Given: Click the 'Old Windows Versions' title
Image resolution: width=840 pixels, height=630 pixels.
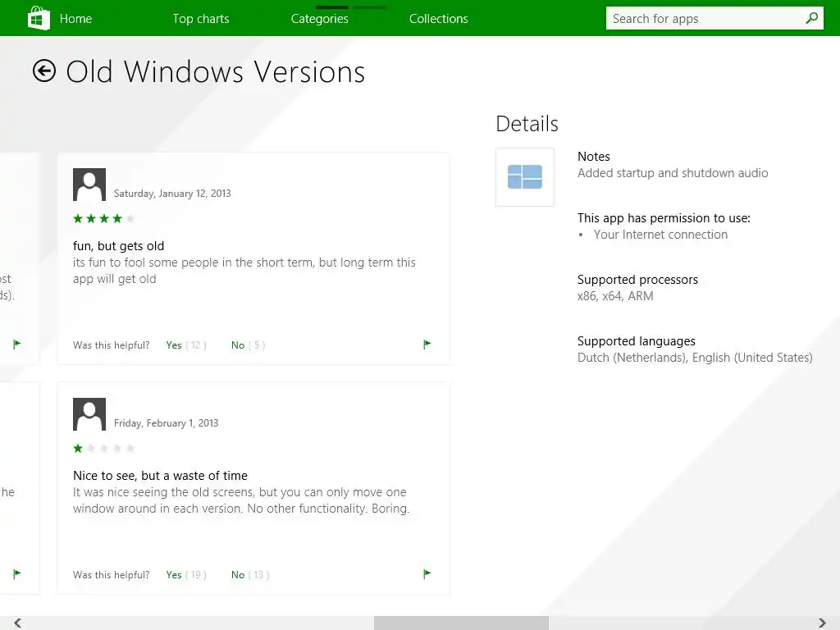Looking at the screenshot, I should [216, 72].
